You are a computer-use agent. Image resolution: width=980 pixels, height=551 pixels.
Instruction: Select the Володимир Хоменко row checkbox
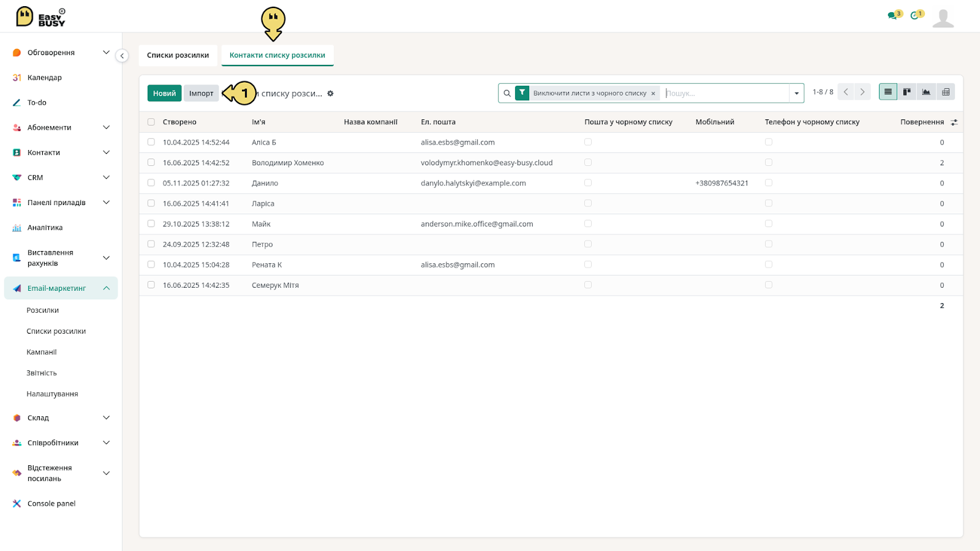pyautogui.click(x=151, y=162)
